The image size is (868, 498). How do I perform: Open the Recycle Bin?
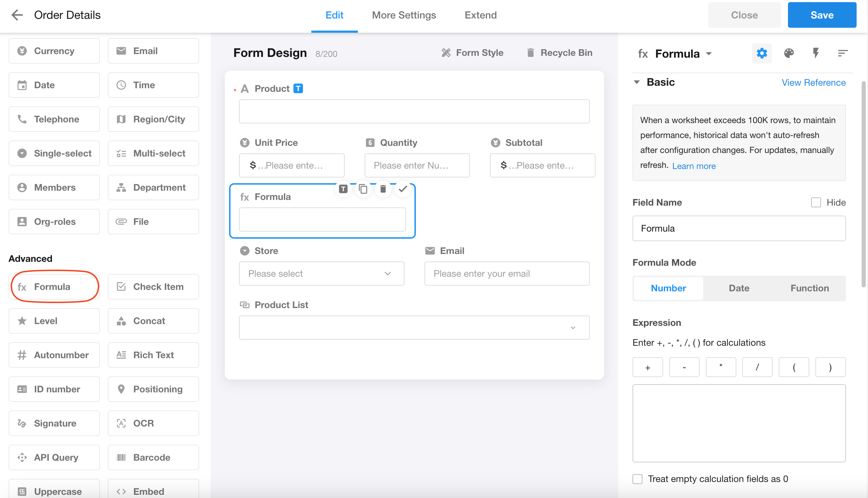[x=560, y=53]
